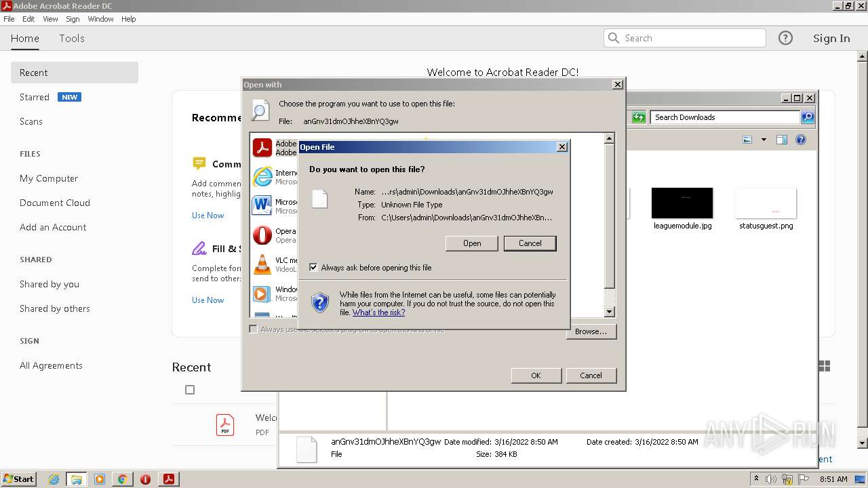Click the Explorer search magnifier icon

coord(808,117)
